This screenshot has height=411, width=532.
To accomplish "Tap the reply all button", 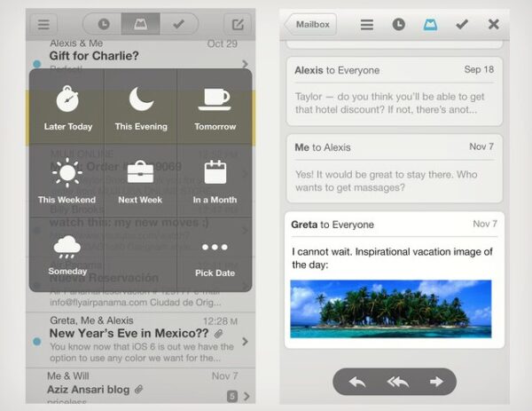I will [397, 382].
